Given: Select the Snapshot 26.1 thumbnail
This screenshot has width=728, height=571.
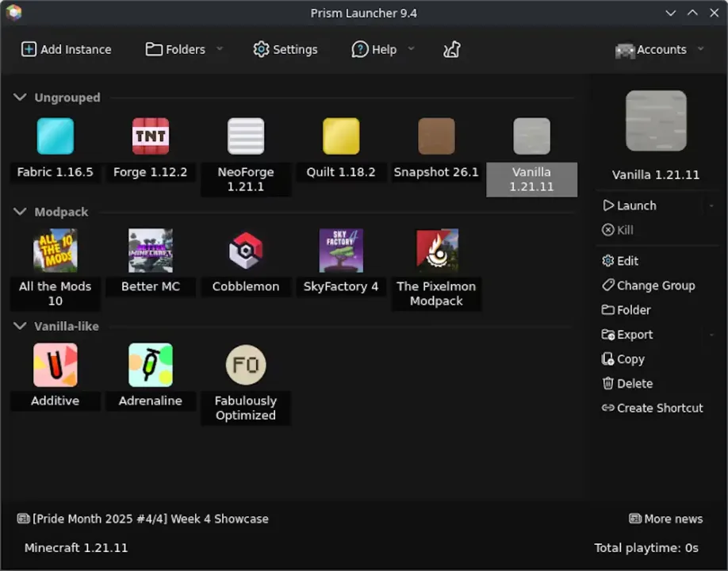Looking at the screenshot, I should (x=435, y=136).
